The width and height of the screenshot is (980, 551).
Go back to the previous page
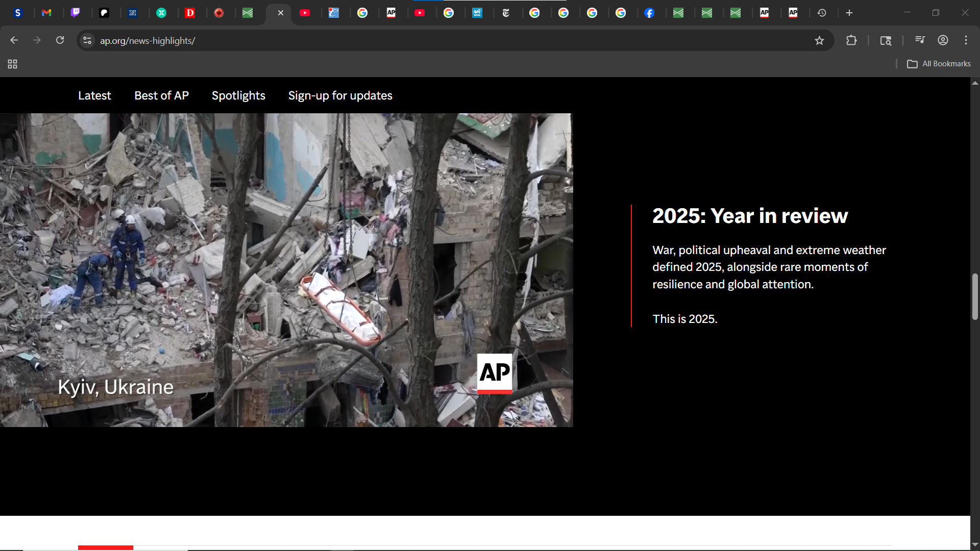pyautogui.click(x=14, y=40)
